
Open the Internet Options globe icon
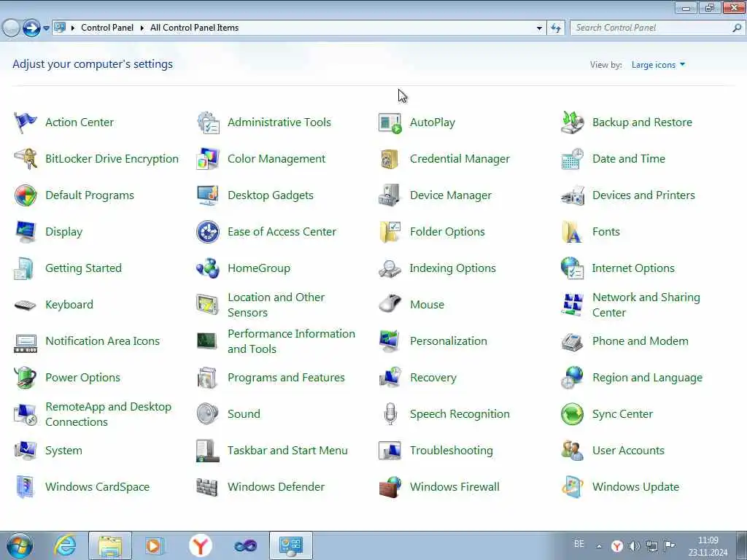[x=572, y=268]
